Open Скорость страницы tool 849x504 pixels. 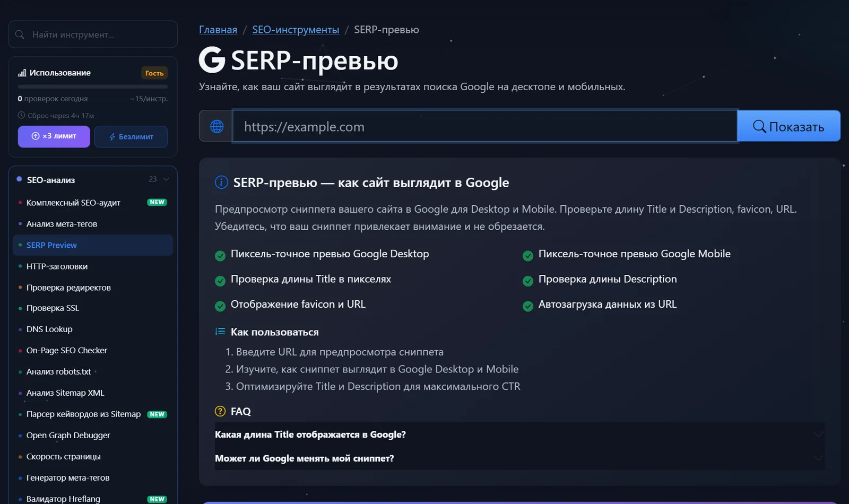pos(93,456)
